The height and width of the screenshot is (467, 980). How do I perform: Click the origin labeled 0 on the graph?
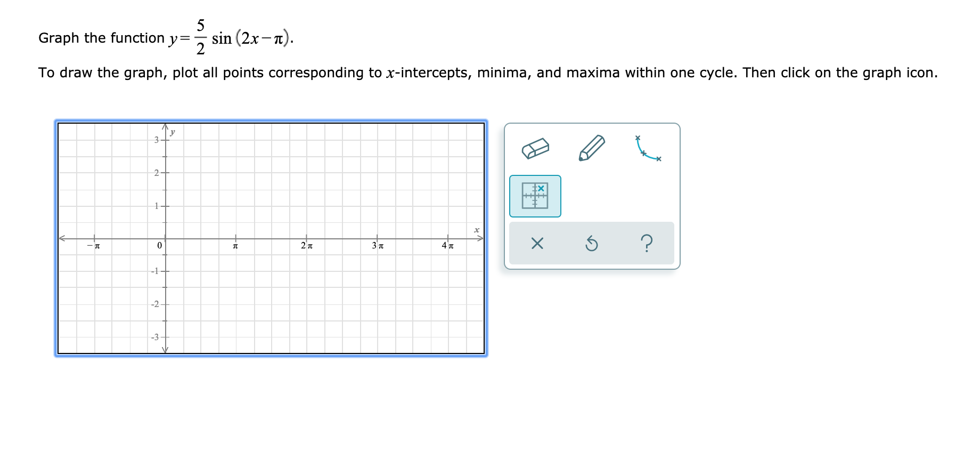point(159,246)
